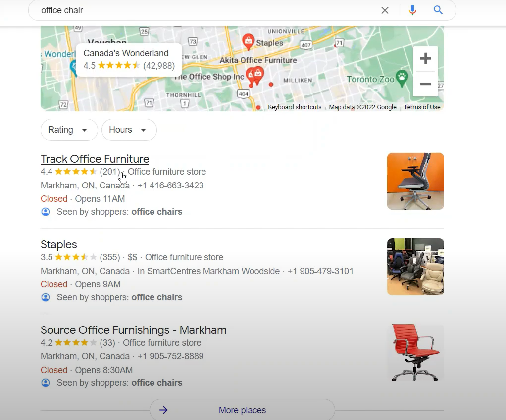Open the map Keyboard shortcuts link
The width and height of the screenshot is (506, 420).
tap(295, 107)
